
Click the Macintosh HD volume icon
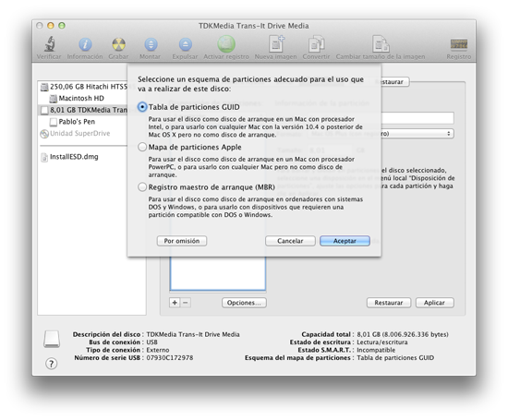[54, 99]
